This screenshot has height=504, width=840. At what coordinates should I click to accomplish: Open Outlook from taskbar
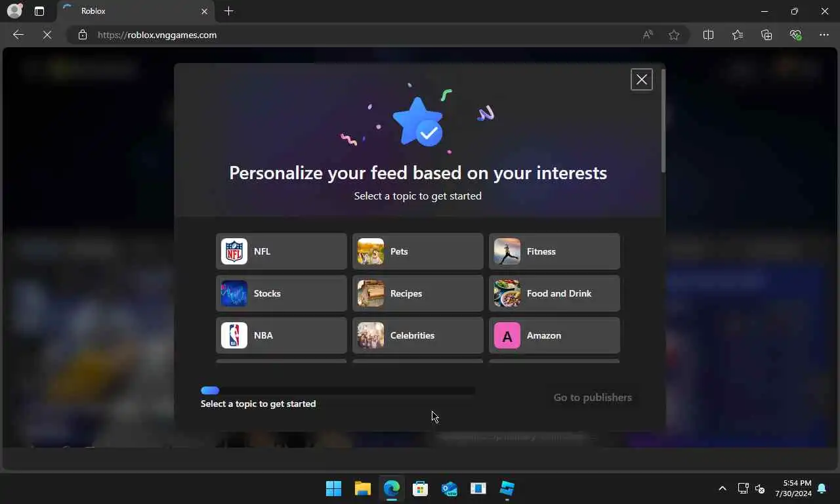point(450,488)
